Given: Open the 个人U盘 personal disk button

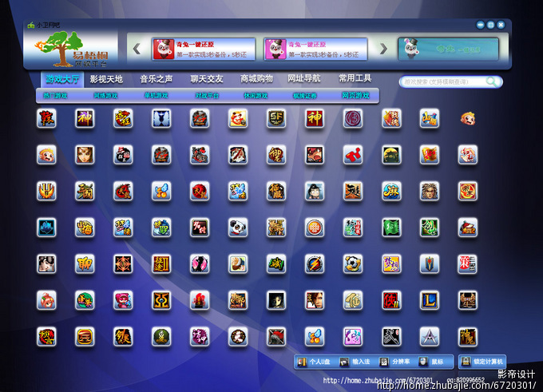Looking at the screenshot, I should click(x=315, y=362).
